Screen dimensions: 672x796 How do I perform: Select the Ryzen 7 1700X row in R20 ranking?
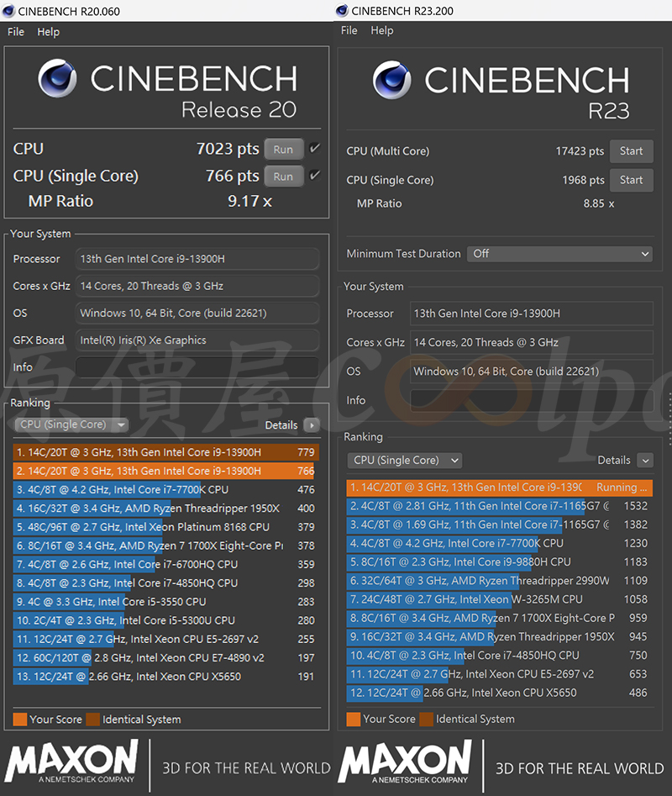[x=166, y=546]
